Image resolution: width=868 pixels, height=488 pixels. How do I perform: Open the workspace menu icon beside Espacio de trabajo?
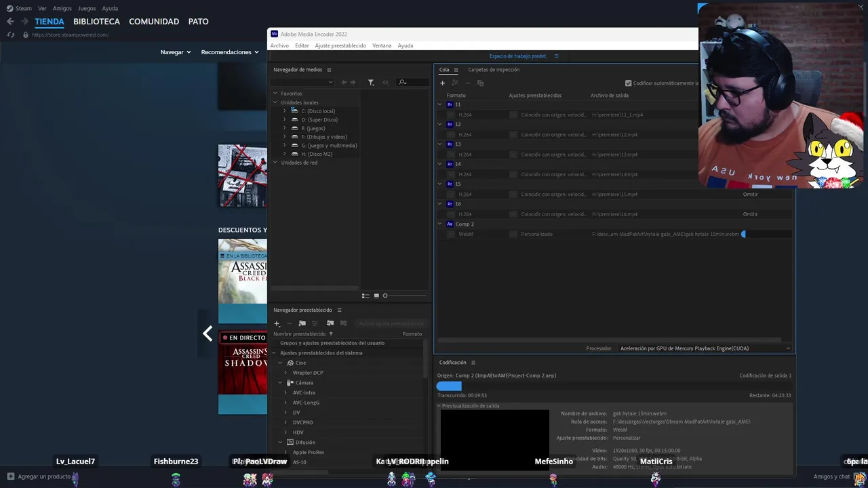(x=556, y=56)
